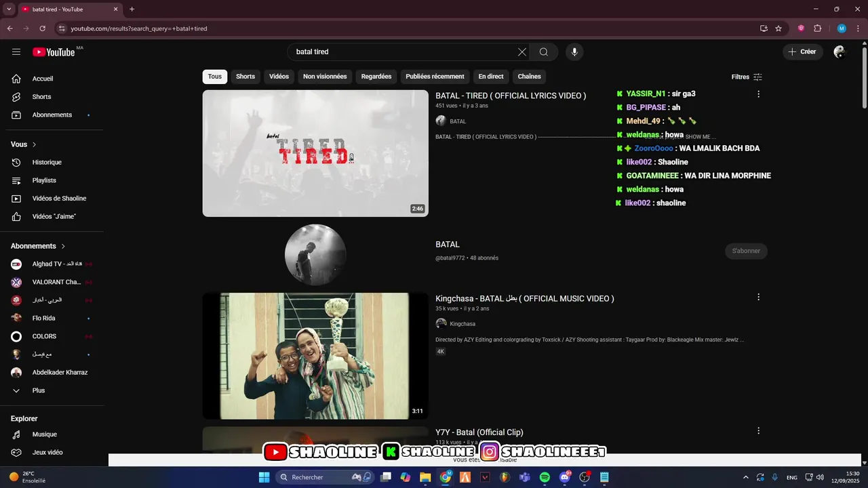Click the Créer button
This screenshot has height=488, width=868.
[x=803, y=52]
